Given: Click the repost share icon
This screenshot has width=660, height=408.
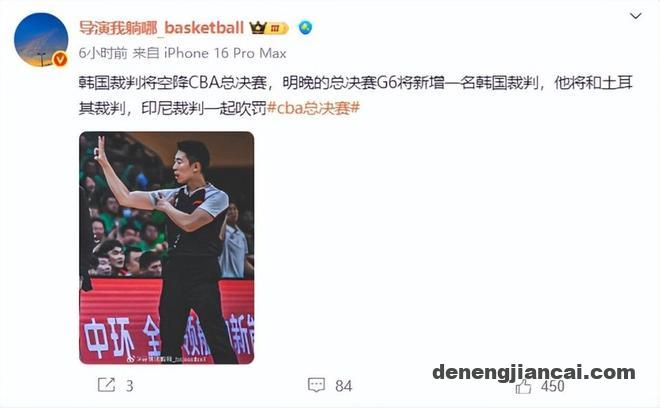Looking at the screenshot, I should (106, 385).
